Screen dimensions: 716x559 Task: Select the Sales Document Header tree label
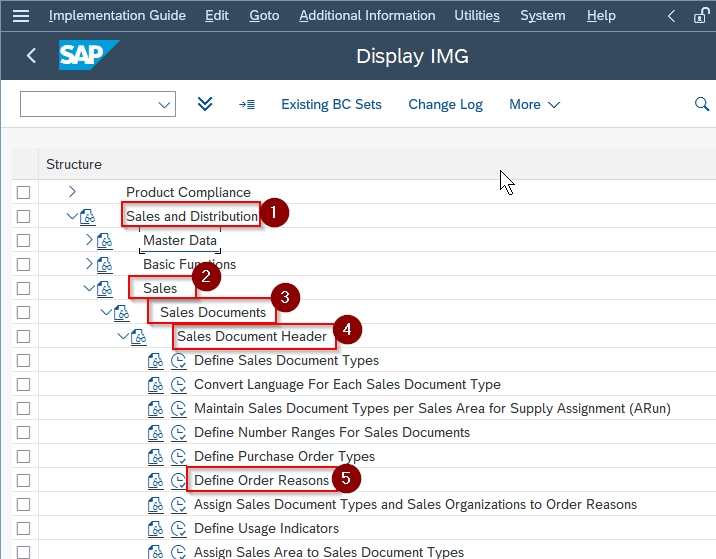tap(252, 337)
